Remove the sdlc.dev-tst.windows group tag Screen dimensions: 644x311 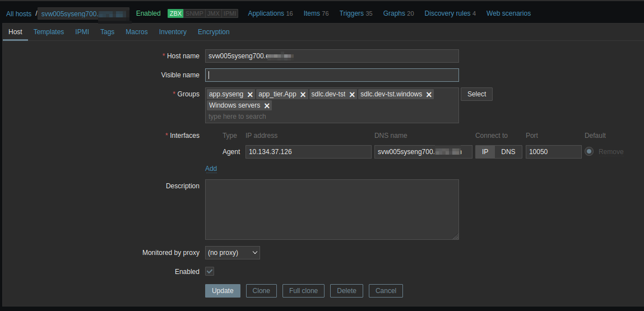(429, 95)
